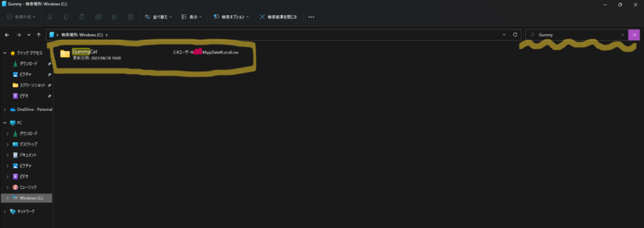Open the three-dot See more menu

tap(311, 17)
